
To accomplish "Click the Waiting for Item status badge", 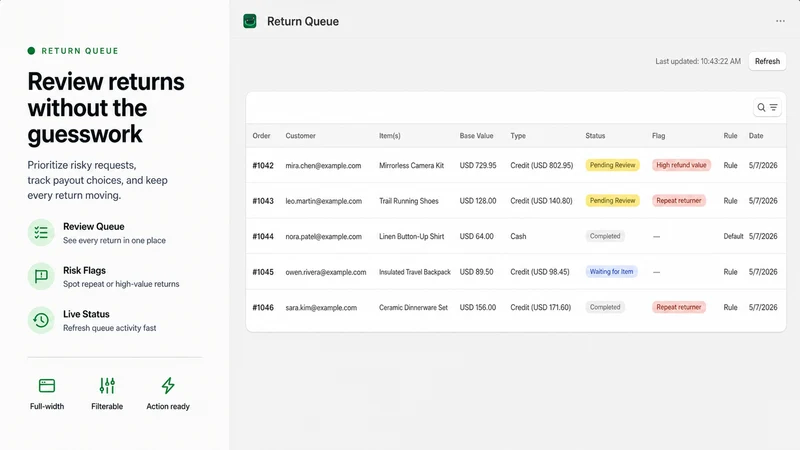I will 611,271.
